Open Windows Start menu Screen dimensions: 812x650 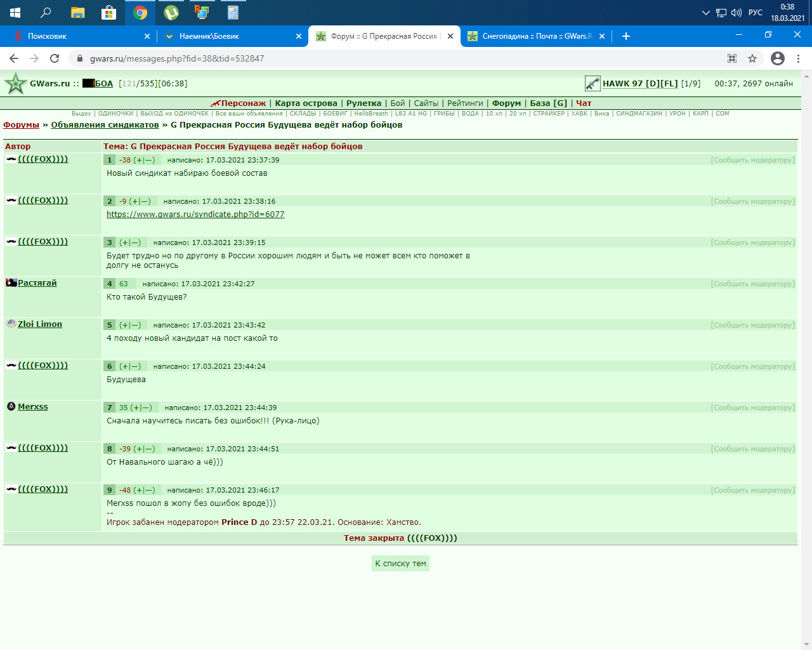(x=15, y=12)
